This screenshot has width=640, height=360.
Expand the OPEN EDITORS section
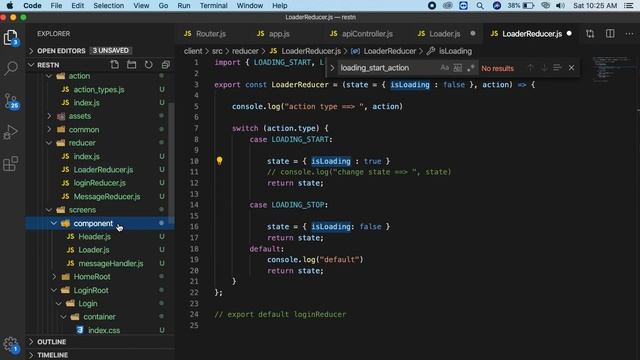[31, 51]
